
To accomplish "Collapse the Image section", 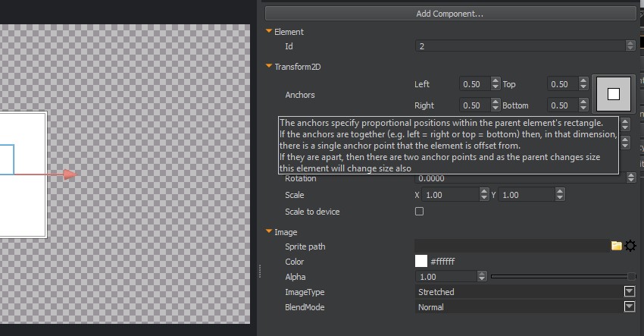I will [x=269, y=231].
